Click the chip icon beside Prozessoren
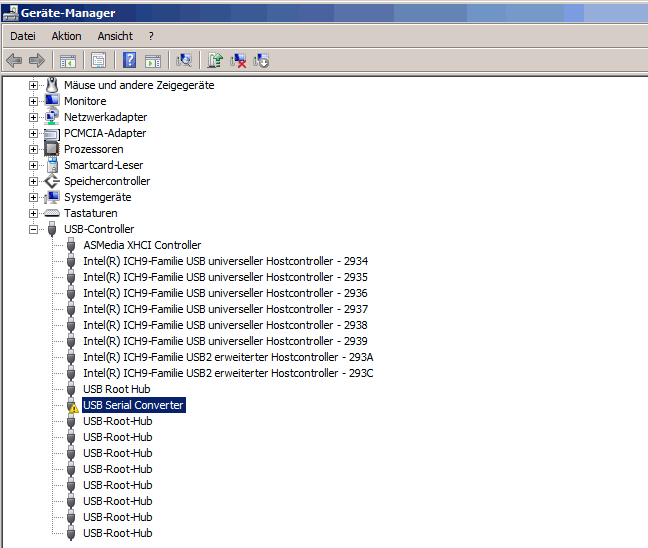648x548 pixels. (52, 149)
